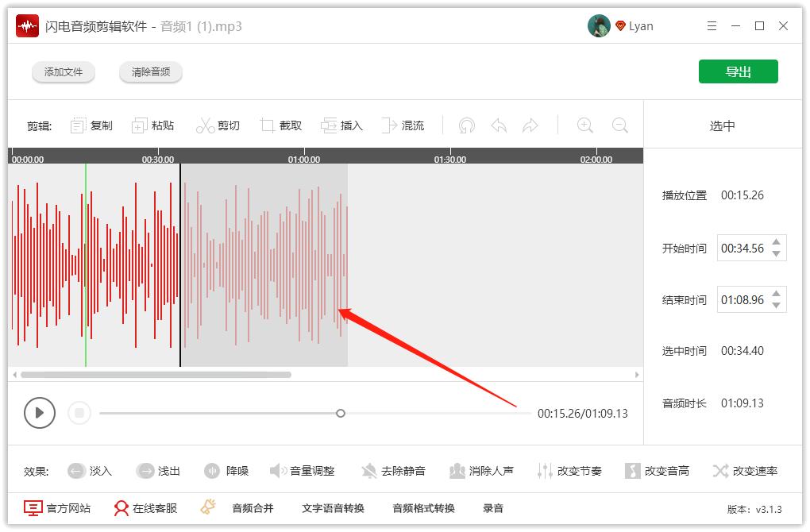810x532 pixels.
Task: Click 添加文件 to add a file
Action: pyautogui.click(x=63, y=71)
